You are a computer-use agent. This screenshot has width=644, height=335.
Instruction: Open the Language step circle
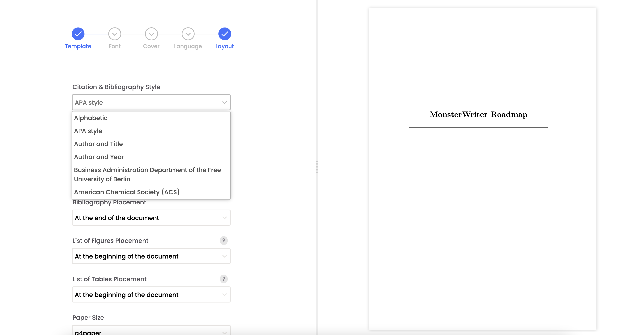pos(188,34)
